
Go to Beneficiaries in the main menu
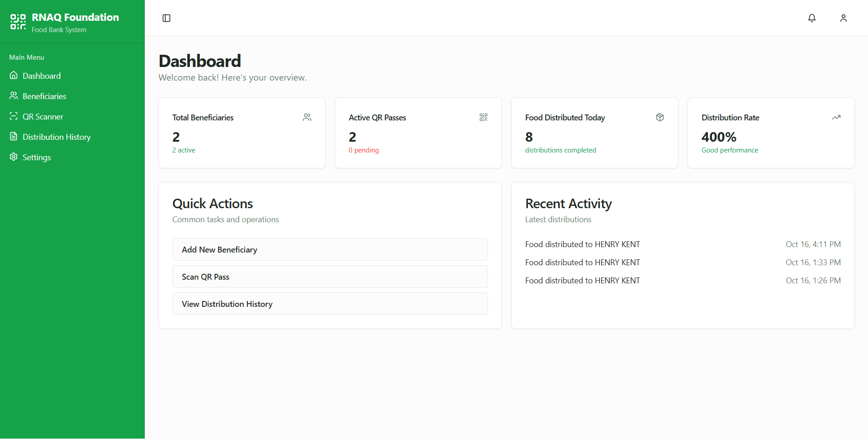[x=44, y=96]
